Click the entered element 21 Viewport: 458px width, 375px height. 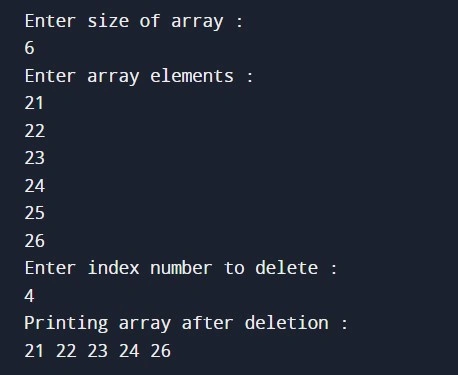[x=34, y=103]
